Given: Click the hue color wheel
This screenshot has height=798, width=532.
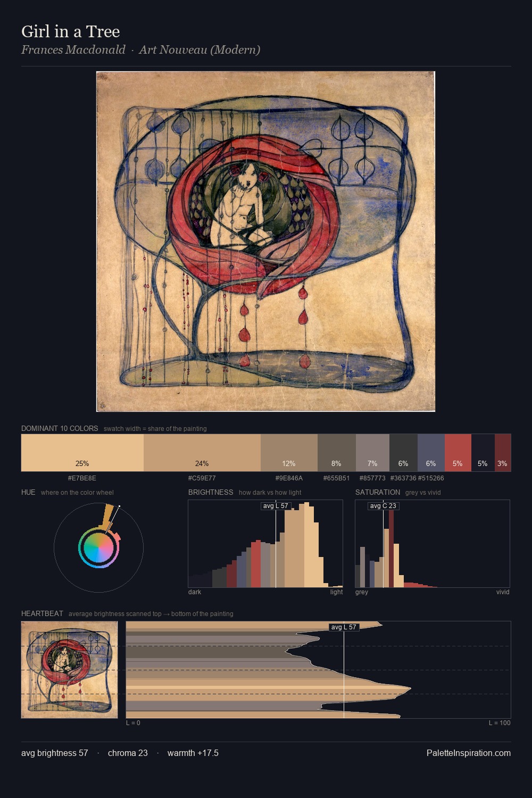Looking at the screenshot, I should point(98,547).
